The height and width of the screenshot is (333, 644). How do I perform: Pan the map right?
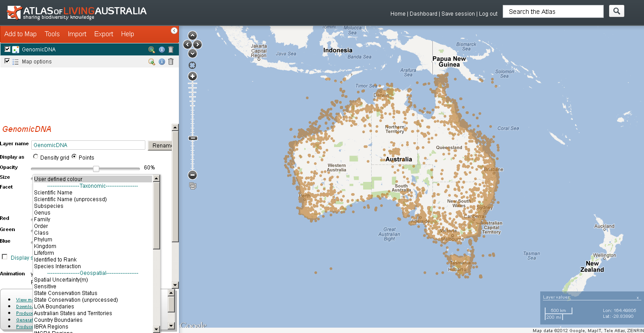coord(198,44)
